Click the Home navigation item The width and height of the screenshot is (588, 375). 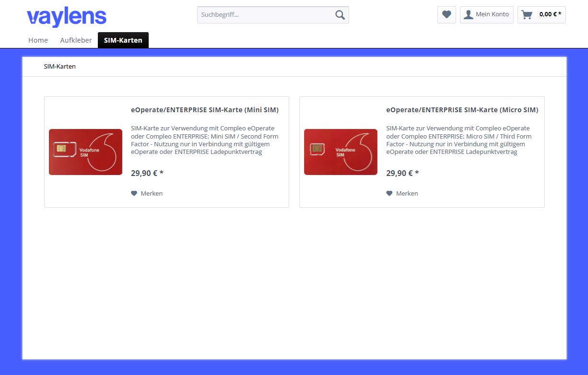[x=38, y=40]
